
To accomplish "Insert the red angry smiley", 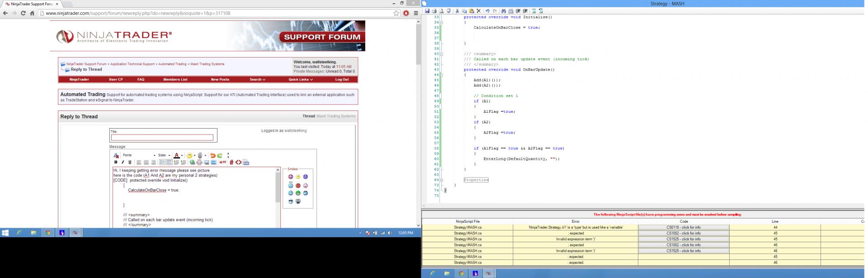I will click(x=298, y=186).
